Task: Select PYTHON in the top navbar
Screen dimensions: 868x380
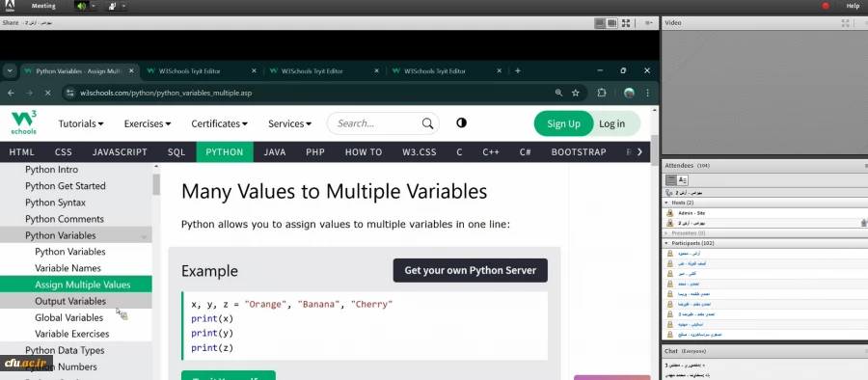Action: pyautogui.click(x=225, y=151)
